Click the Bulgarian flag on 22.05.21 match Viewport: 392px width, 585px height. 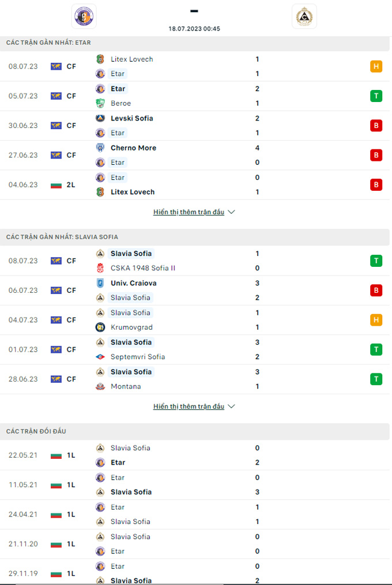pos(56,455)
